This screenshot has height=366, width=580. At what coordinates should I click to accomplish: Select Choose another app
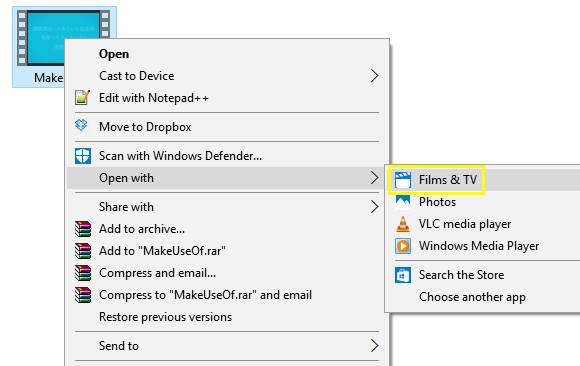point(472,297)
